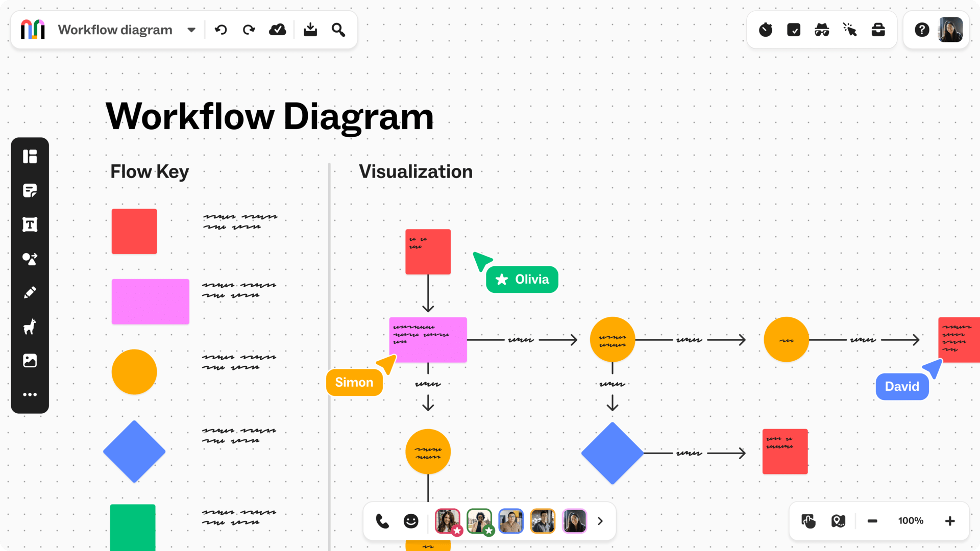This screenshot has width=980, height=551.
Task: Select the Image insert tool in sidebar
Action: [30, 361]
